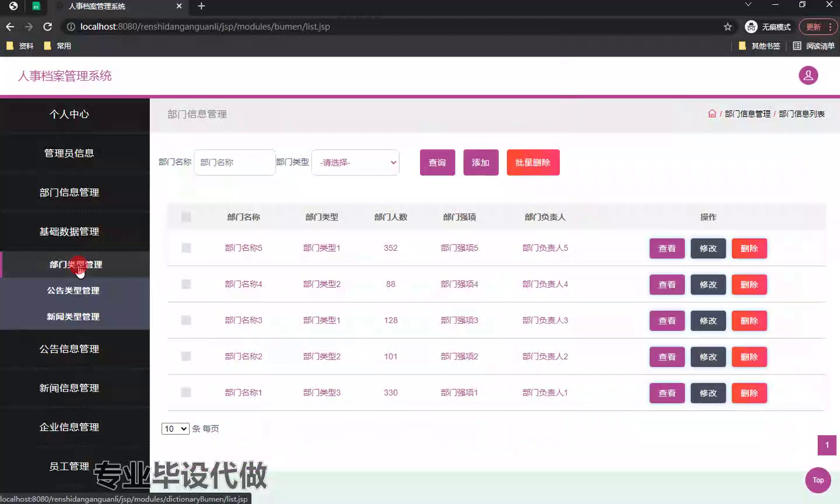Click 删除 for 部门名称2 row
Screen dimensions: 840x504
tap(750, 357)
